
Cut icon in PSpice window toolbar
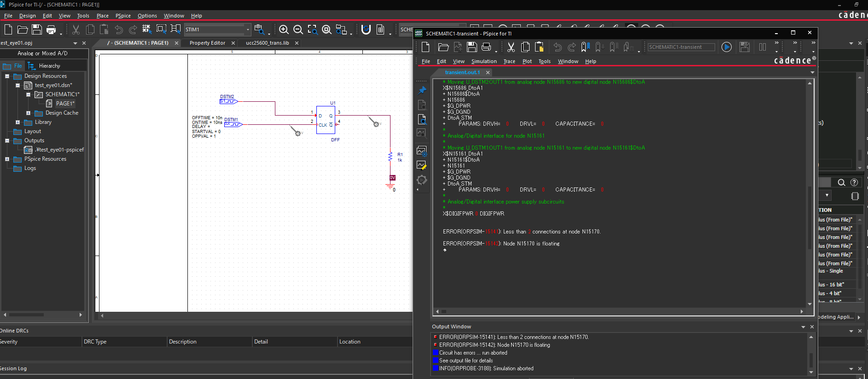(x=511, y=47)
